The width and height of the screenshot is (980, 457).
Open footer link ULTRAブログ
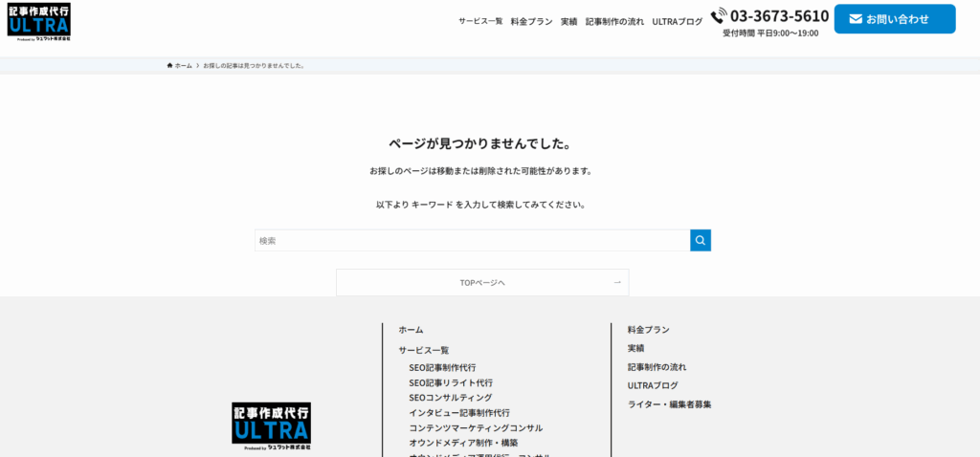653,385
